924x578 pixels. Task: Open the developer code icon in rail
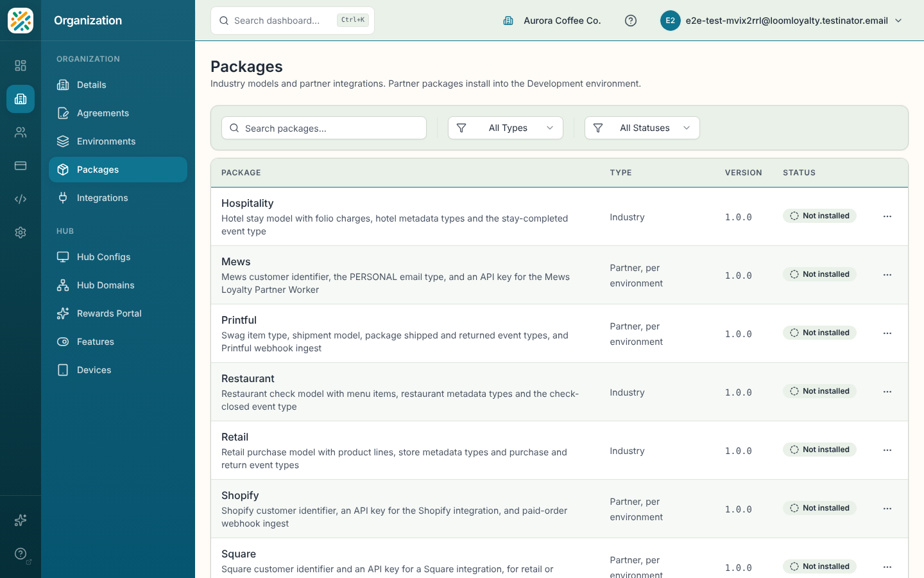(21, 199)
